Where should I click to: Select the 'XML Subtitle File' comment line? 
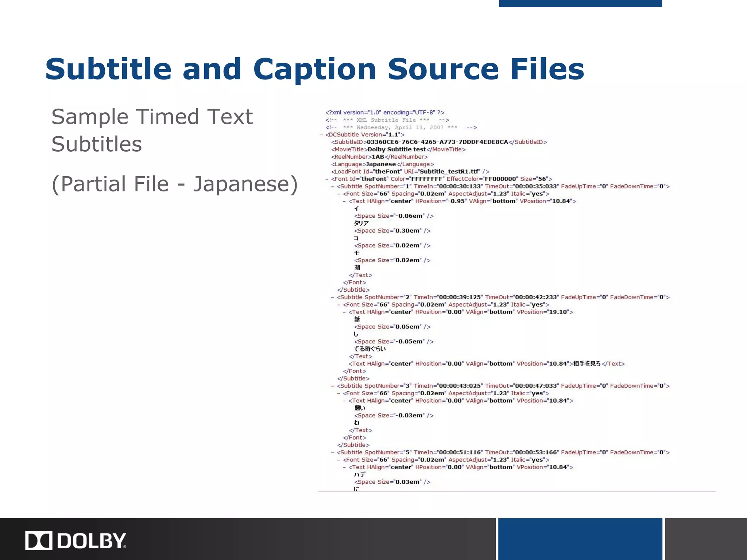[387, 120]
